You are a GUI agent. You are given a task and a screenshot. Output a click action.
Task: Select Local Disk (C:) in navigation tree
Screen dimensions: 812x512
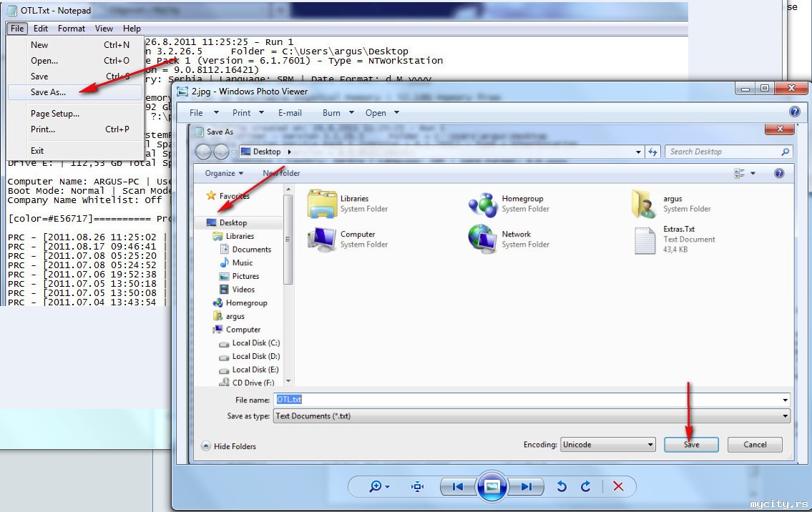[250, 343]
